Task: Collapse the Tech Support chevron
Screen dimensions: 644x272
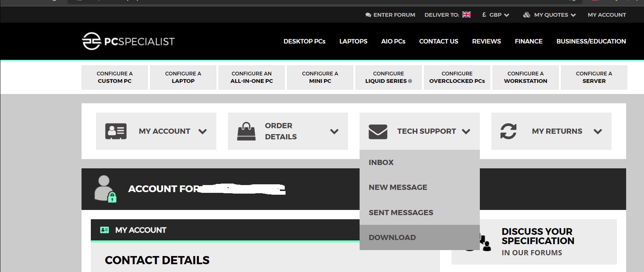Action: (x=466, y=131)
